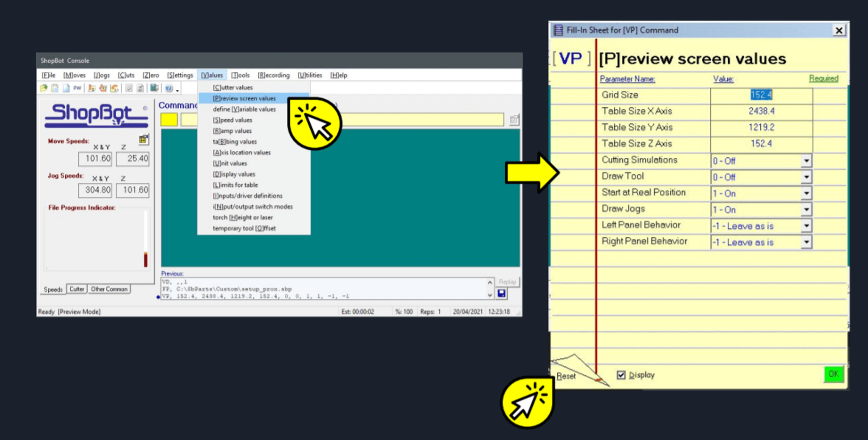Click the Grid Size value field
This screenshot has width=868, height=440.
click(x=761, y=95)
